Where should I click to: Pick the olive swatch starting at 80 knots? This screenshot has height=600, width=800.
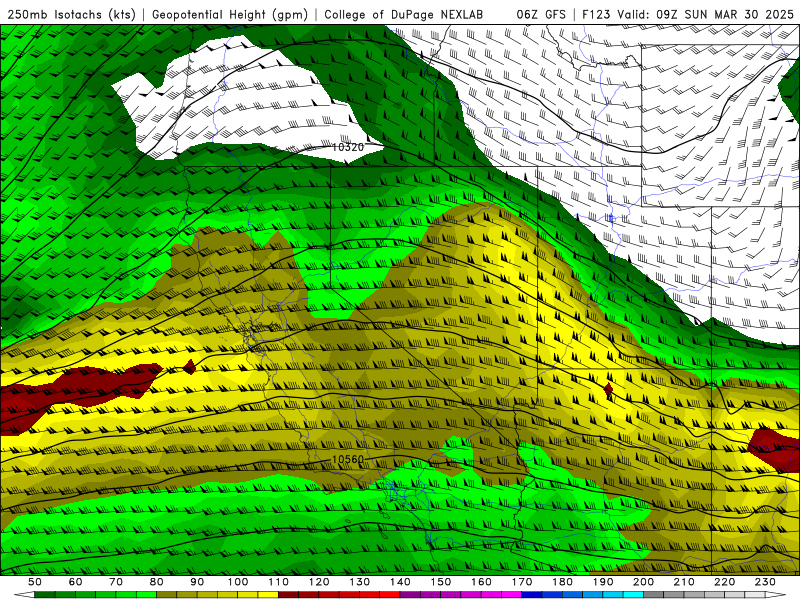coord(167,595)
